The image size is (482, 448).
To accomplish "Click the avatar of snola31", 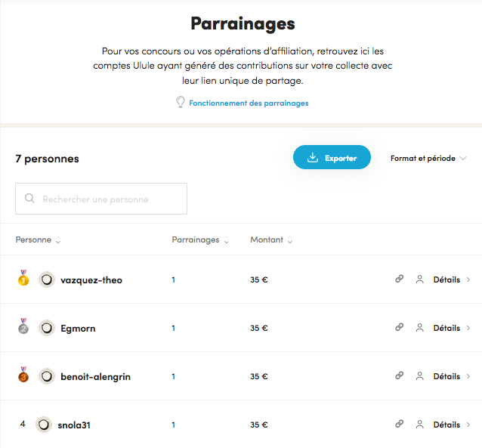I will [x=44, y=425].
